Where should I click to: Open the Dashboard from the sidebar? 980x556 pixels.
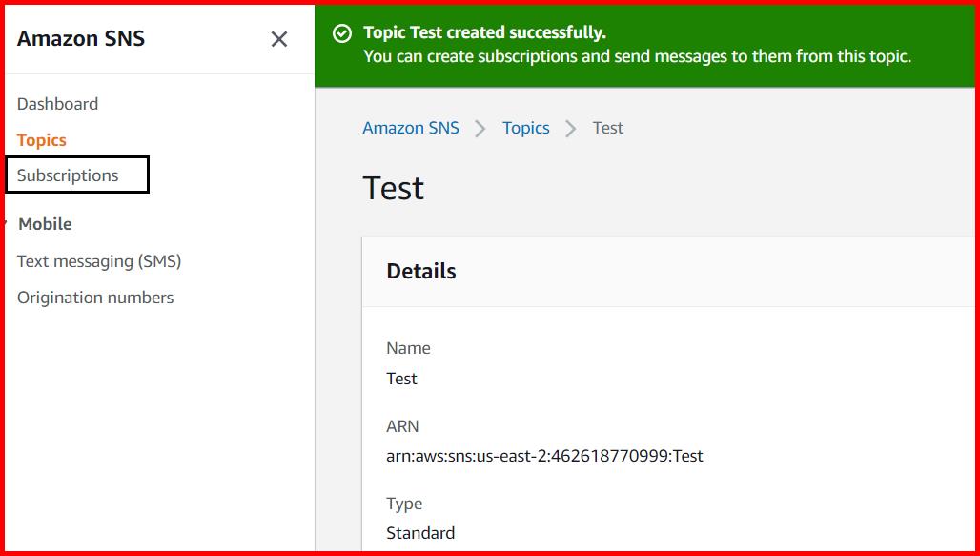point(57,103)
